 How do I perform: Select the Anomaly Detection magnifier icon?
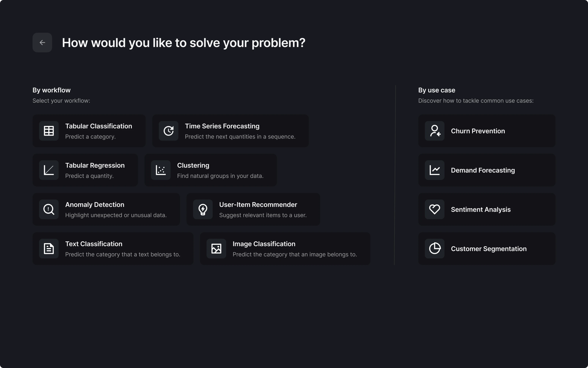(49, 209)
